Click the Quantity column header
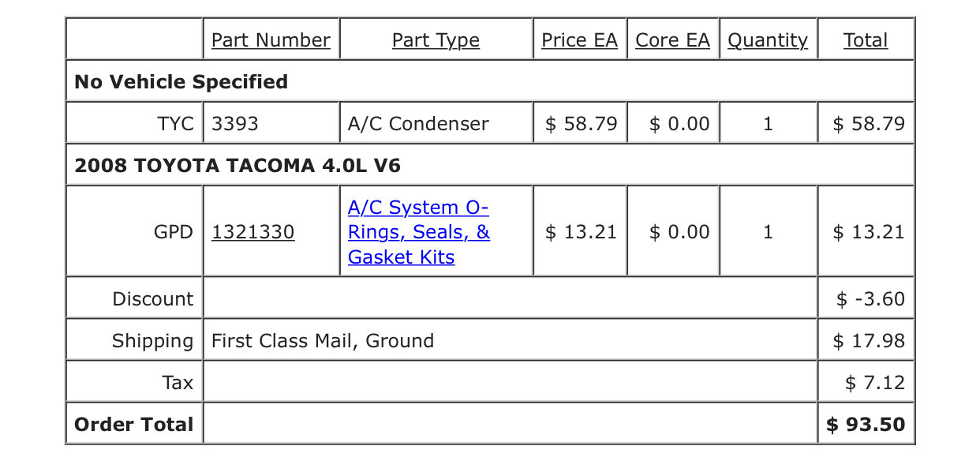The image size is (980, 461). coord(768,40)
